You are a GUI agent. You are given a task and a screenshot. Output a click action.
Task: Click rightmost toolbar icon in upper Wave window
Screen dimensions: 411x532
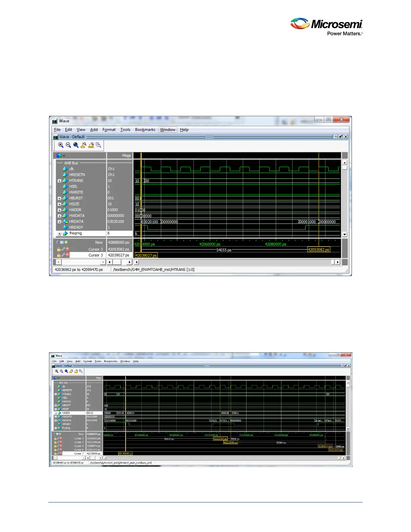click(98, 145)
